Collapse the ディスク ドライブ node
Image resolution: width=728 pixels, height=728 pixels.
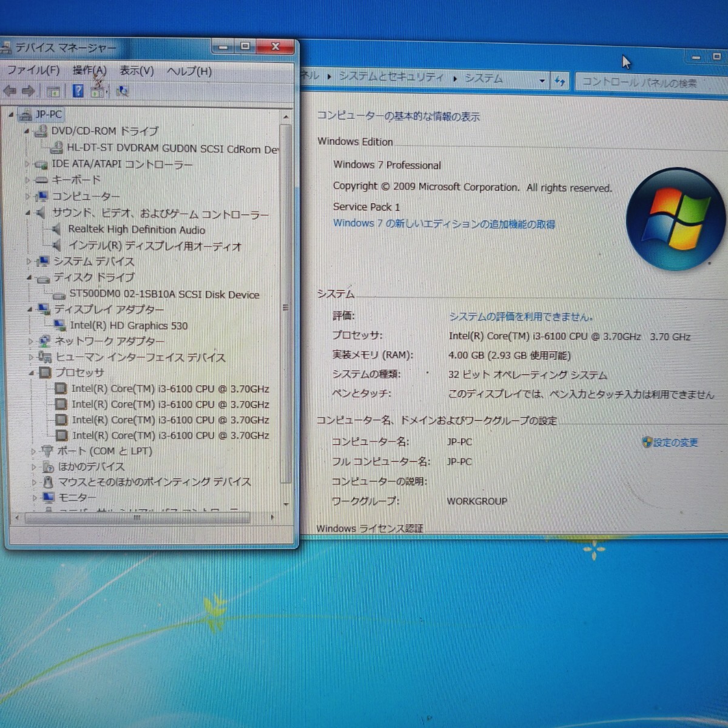29,278
